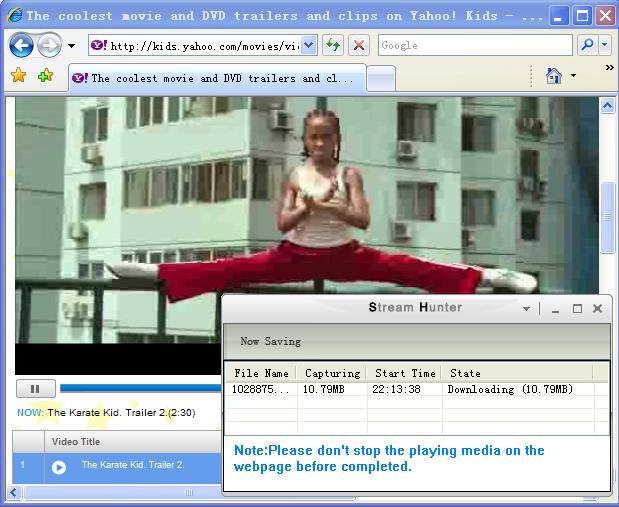Click the Yahoo favicon in the address bar
The width and height of the screenshot is (619, 507).
[x=99, y=45]
